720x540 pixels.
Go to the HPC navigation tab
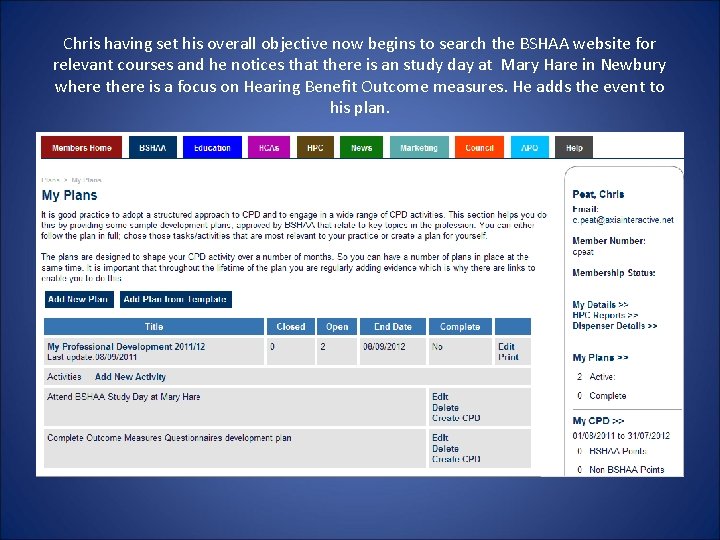coord(315,147)
